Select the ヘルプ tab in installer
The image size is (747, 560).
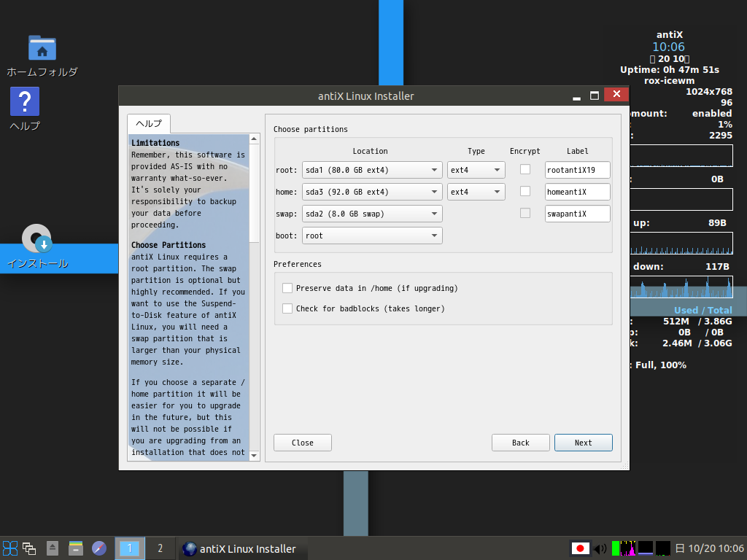(149, 123)
